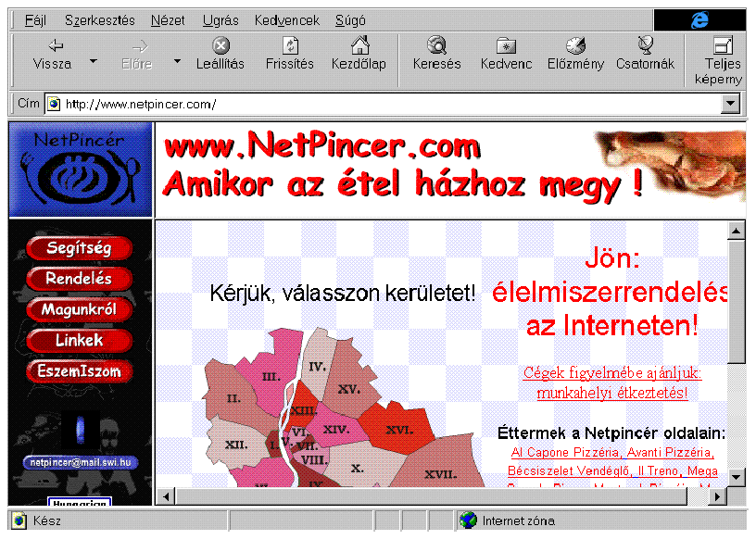Select district XIV. on the map
The image size is (756, 539).
pyautogui.click(x=336, y=429)
